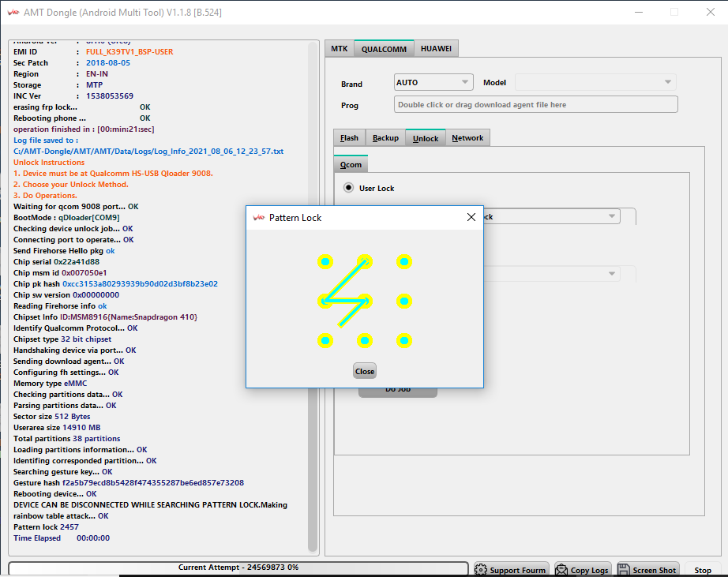The image size is (728, 577).
Task: Dismiss Pattern Lock dialog via X
Action: point(471,217)
